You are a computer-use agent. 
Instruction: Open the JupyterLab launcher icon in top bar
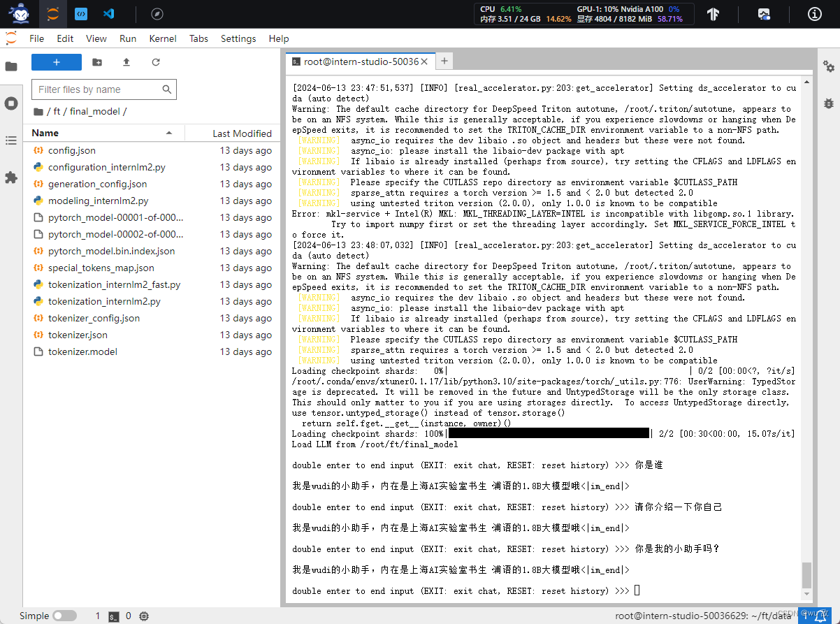[x=52, y=13]
